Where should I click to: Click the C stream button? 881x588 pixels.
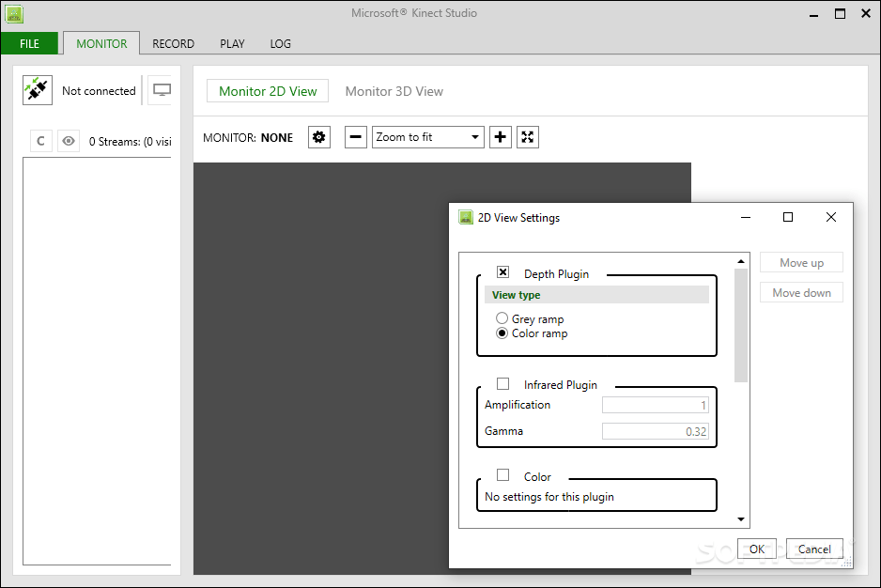40,141
